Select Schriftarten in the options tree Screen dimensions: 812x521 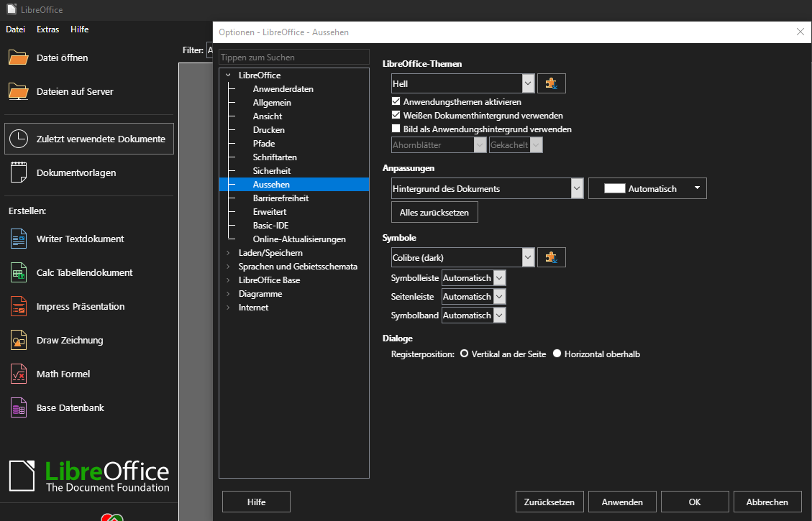point(275,157)
